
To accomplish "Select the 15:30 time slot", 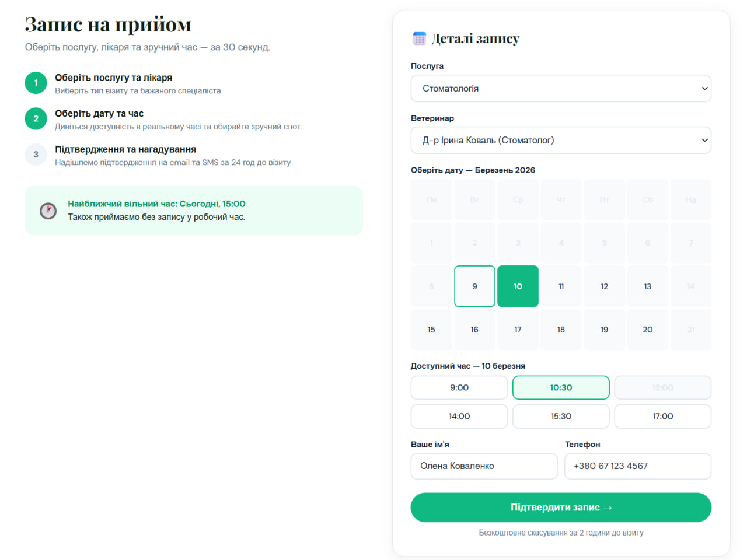I will pos(561,416).
